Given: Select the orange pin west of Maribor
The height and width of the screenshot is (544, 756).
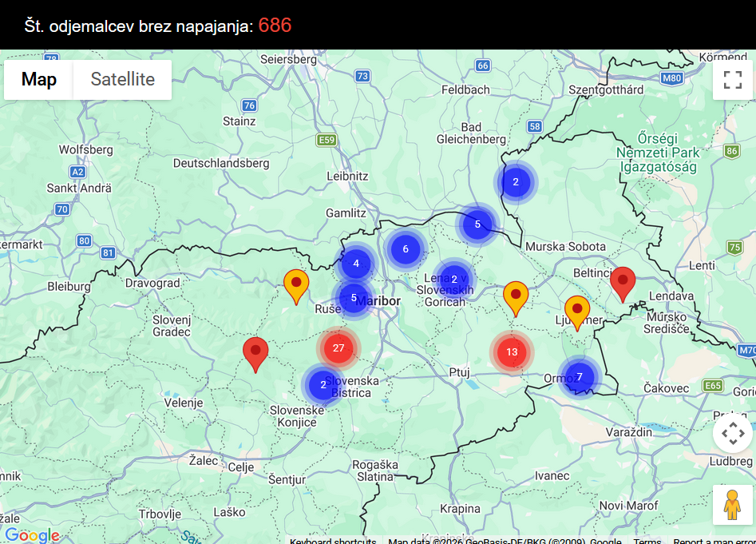Looking at the screenshot, I should point(295,286).
